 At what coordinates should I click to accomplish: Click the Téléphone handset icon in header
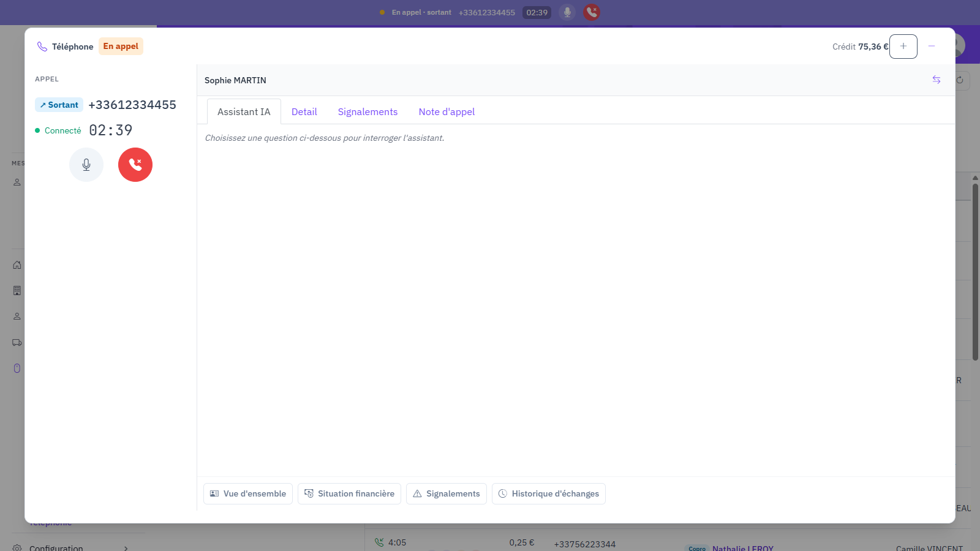(42, 47)
